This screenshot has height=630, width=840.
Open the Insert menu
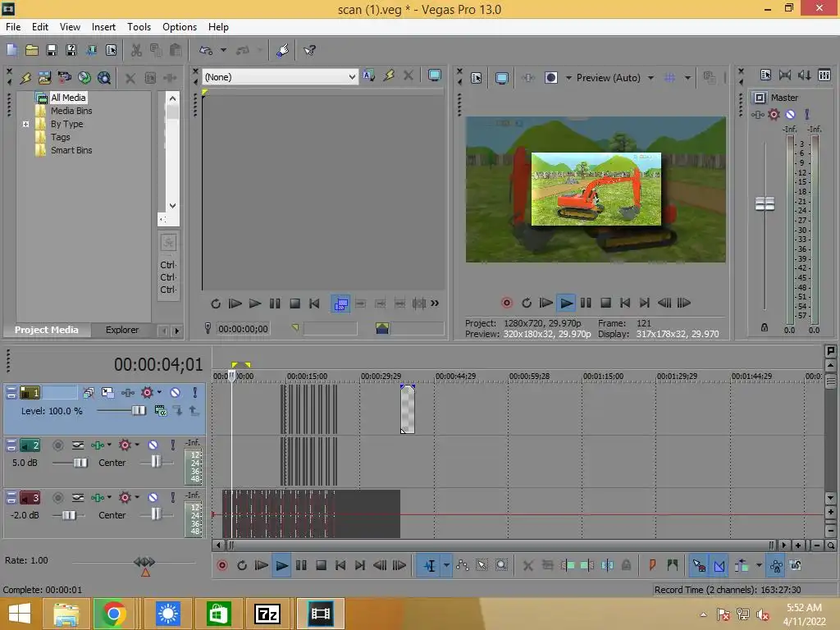tap(103, 27)
